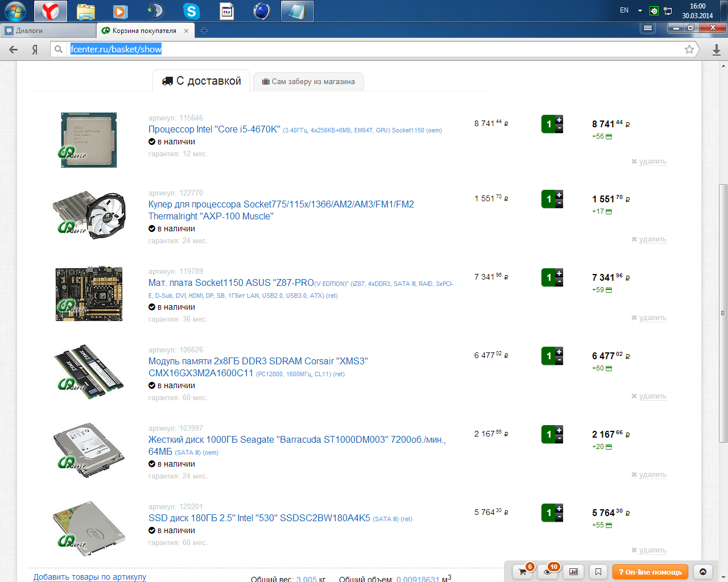
Task: Bookmark this page with the star icon
Action: [689, 49]
